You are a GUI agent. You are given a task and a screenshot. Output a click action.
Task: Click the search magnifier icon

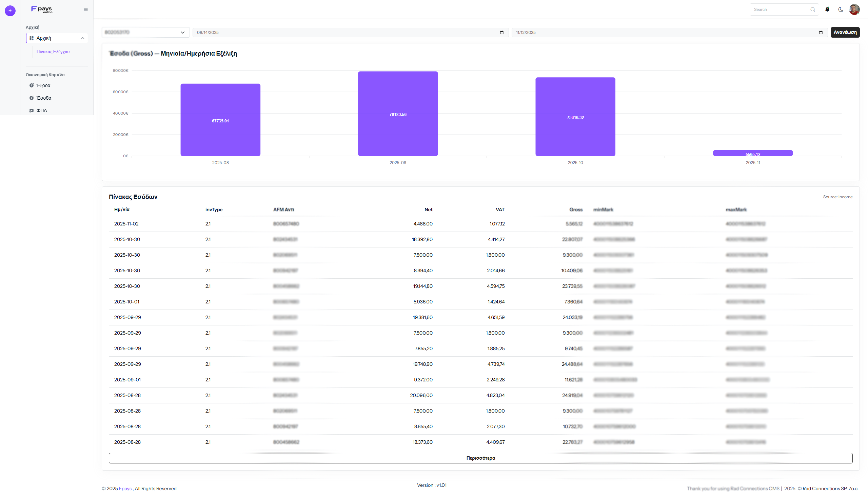coord(813,9)
